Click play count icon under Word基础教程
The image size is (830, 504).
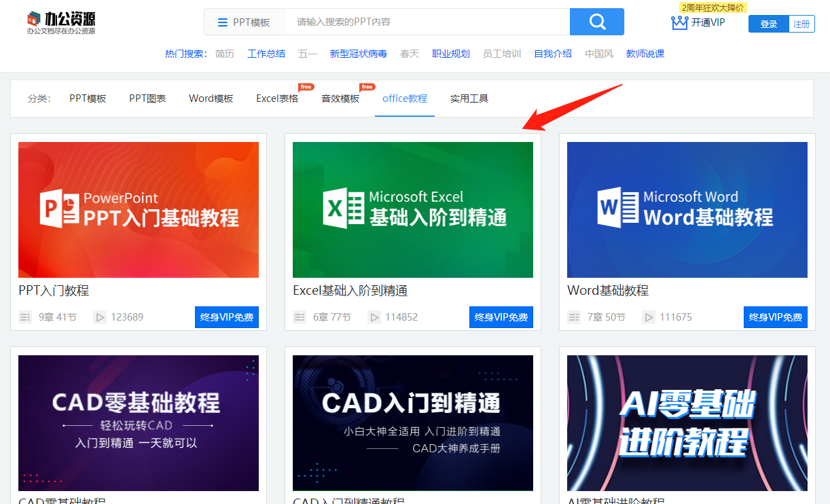649,317
